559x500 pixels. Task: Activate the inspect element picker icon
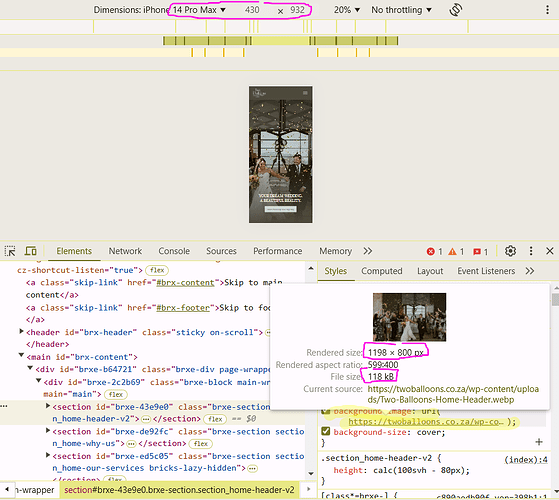pyautogui.click(x=10, y=251)
